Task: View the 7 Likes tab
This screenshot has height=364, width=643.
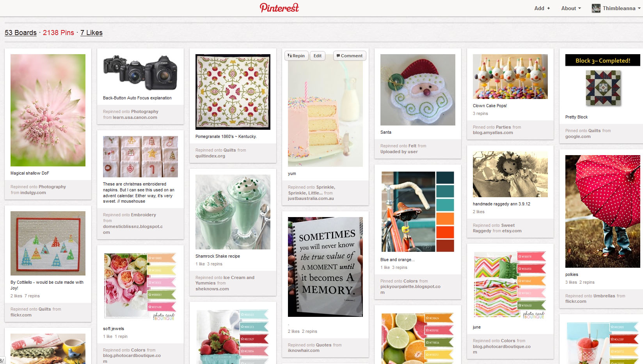Action: point(91,33)
